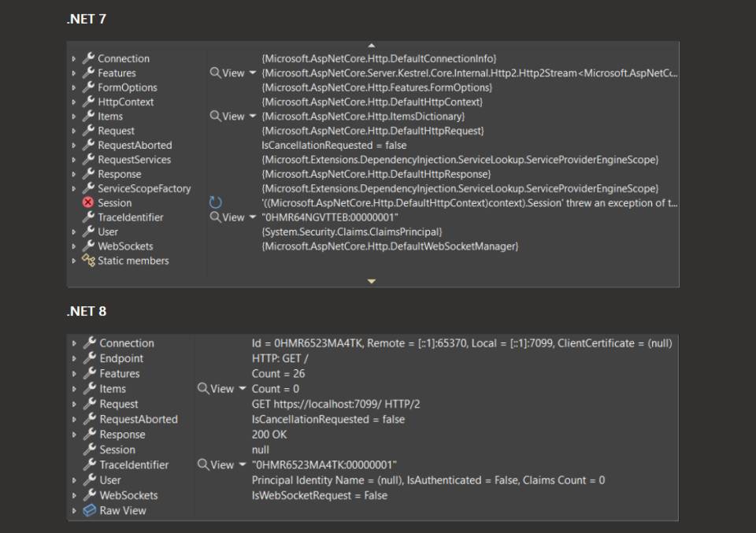Click the .NET 8 heading
The image size is (756, 533).
(x=87, y=311)
